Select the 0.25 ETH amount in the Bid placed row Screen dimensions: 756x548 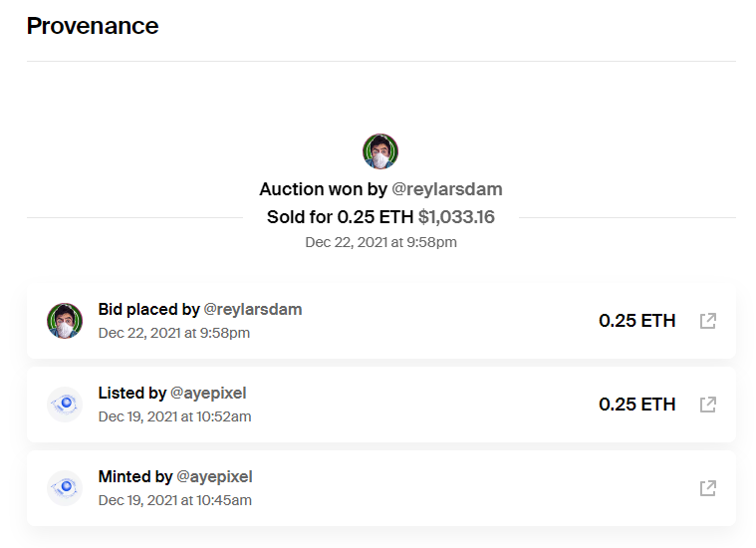point(636,321)
